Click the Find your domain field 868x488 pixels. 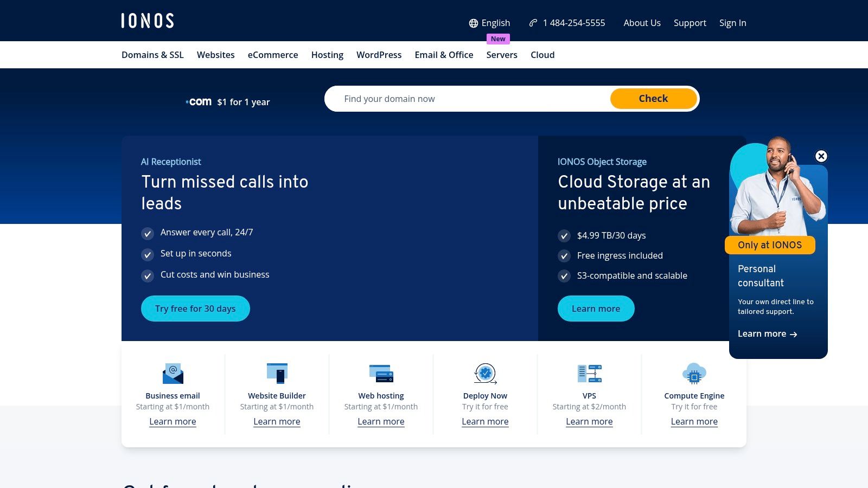467,99
